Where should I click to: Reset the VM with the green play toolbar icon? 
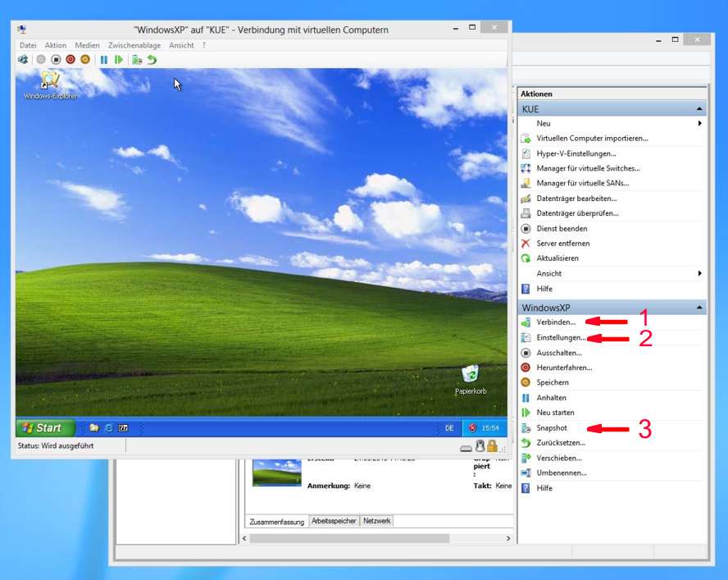[x=119, y=60]
